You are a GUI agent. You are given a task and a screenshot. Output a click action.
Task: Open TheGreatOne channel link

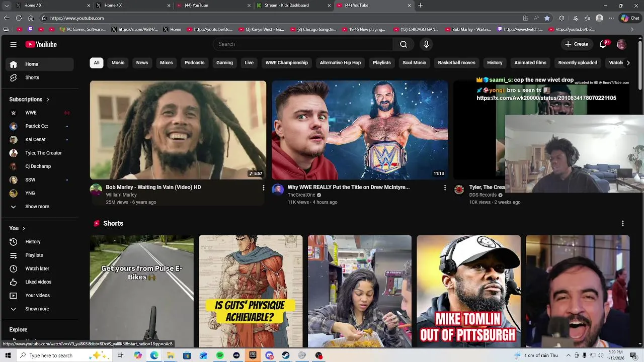pos(301,195)
